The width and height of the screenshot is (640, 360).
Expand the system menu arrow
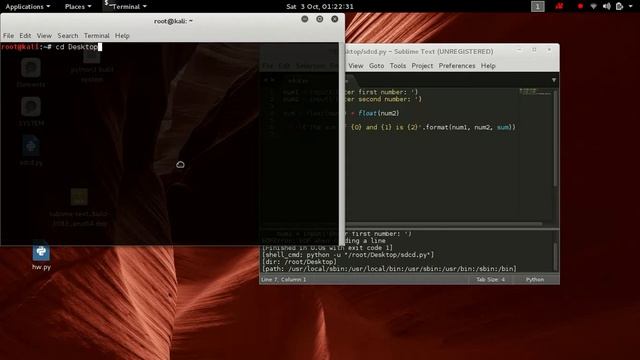coord(631,7)
